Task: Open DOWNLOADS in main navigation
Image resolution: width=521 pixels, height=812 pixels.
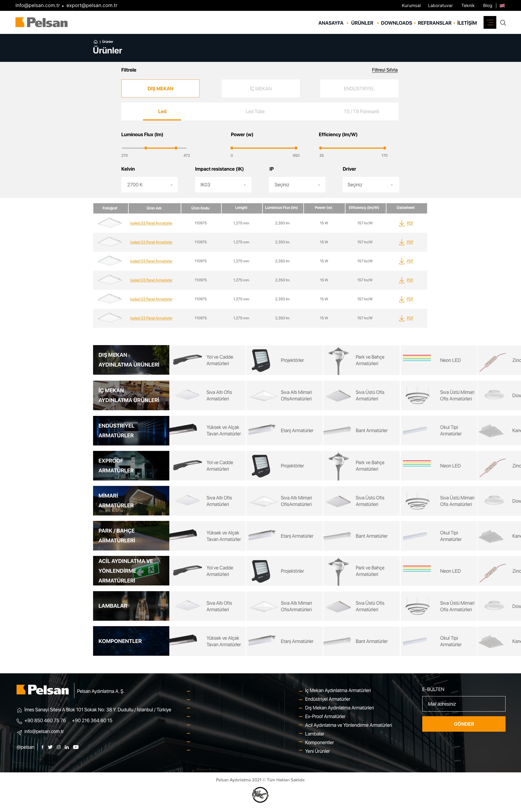Action: [x=396, y=23]
